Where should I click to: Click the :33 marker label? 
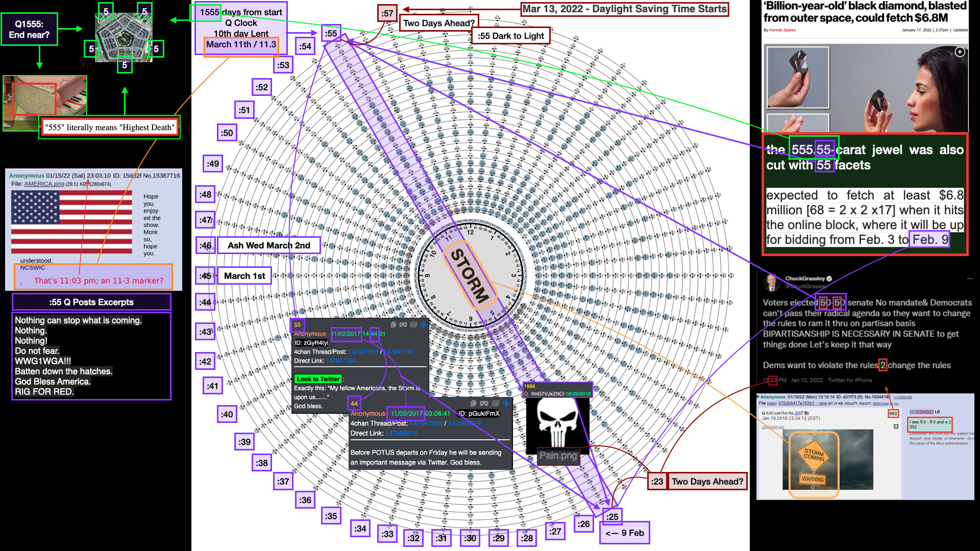387,534
